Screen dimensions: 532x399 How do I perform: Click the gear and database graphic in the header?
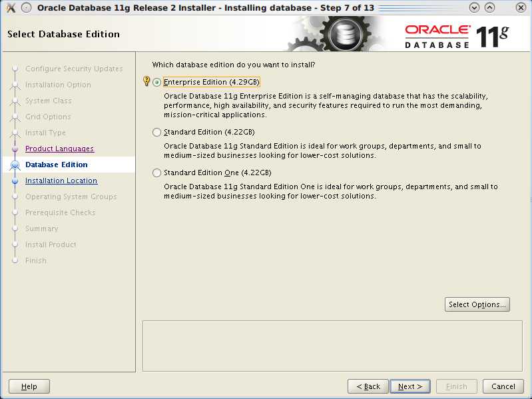(336, 33)
